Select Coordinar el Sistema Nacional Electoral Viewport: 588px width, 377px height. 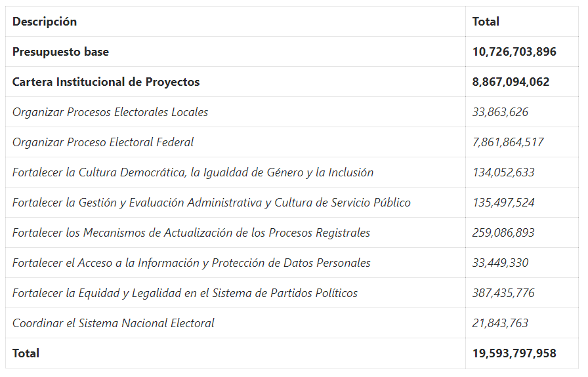tap(114, 323)
